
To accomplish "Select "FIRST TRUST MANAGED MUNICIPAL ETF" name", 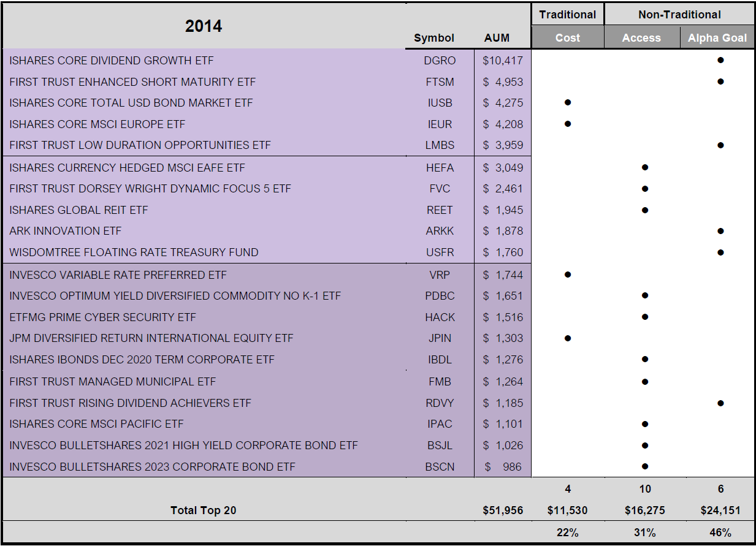I will tap(113, 381).
